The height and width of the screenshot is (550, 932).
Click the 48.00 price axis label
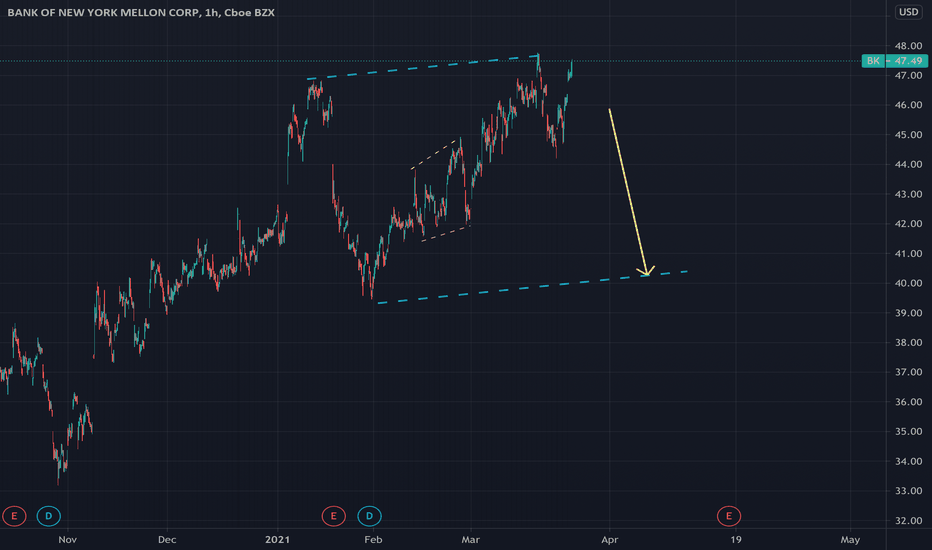pyautogui.click(x=908, y=46)
